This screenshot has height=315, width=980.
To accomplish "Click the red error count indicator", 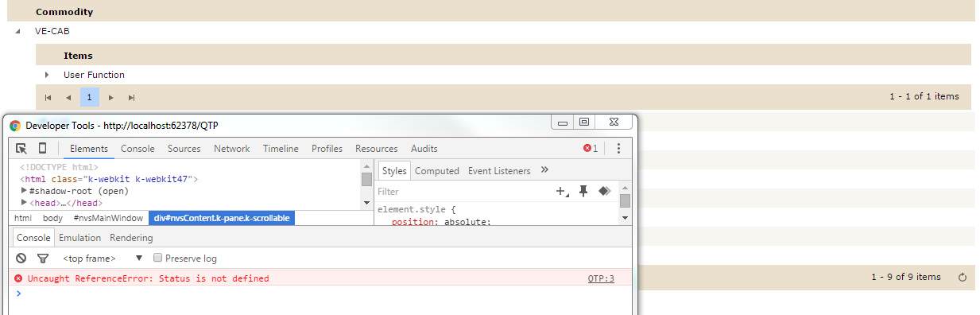I will pos(591,149).
